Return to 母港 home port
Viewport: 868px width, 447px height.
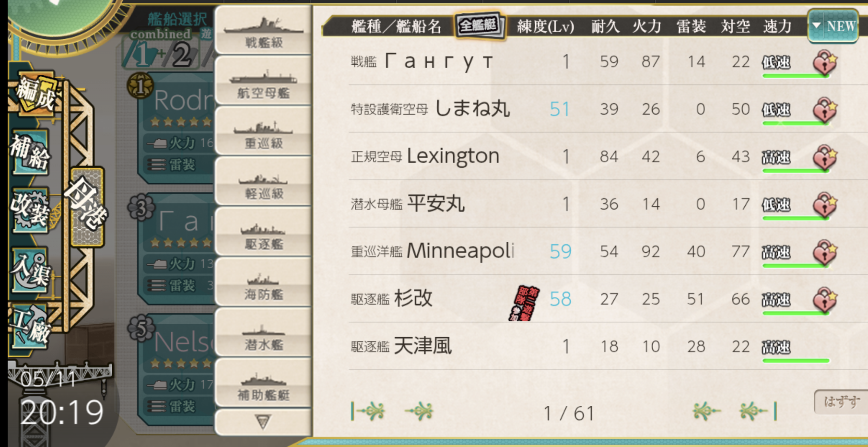pos(87,206)
